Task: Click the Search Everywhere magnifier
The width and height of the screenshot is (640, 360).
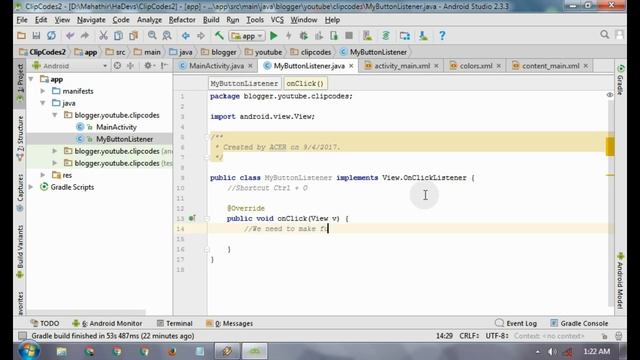Action: pos(604,35)
